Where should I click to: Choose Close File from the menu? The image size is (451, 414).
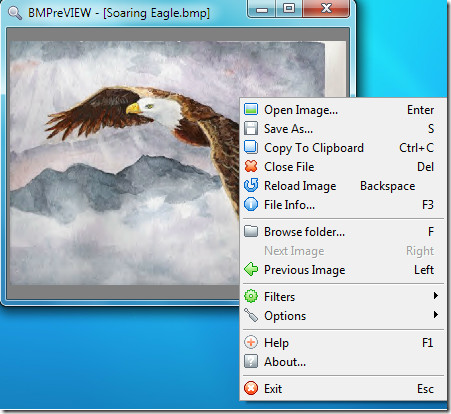point(343,167)
